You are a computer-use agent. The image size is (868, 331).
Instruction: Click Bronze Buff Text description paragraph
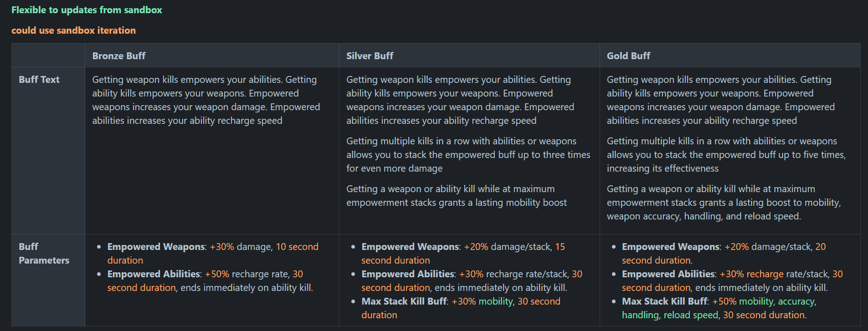pyautogui.click(x=206, y=100)
